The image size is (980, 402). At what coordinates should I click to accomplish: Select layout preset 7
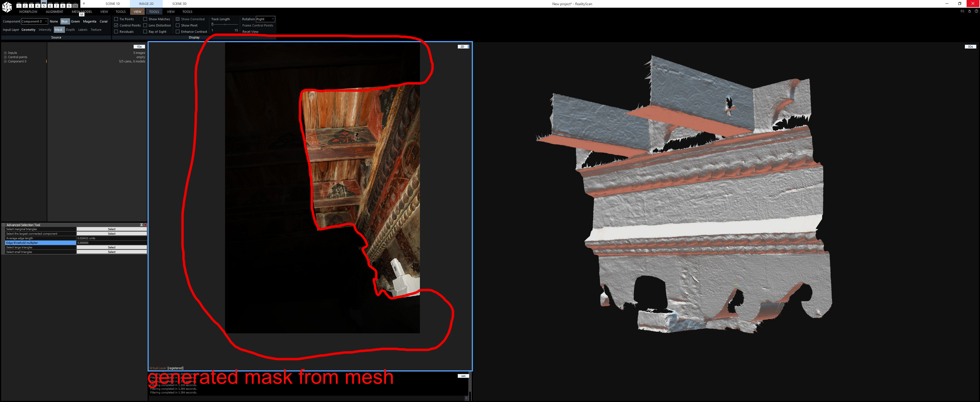pos(56,5)
